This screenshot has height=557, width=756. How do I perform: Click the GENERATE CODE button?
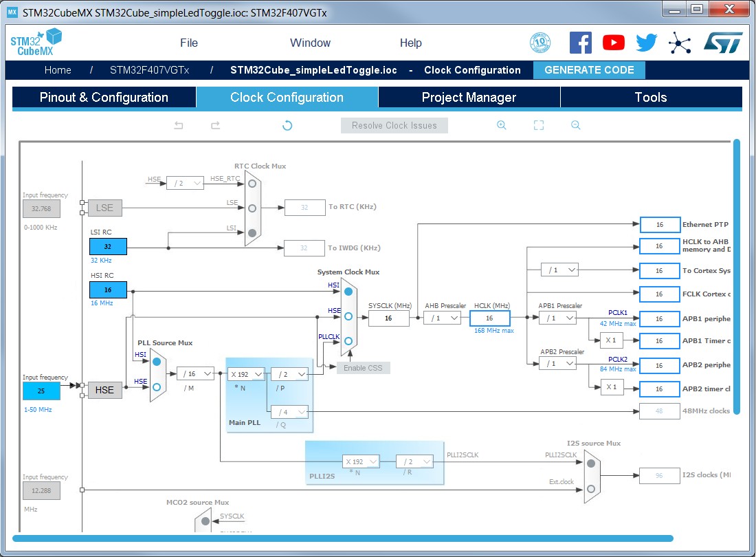[589, 70]
